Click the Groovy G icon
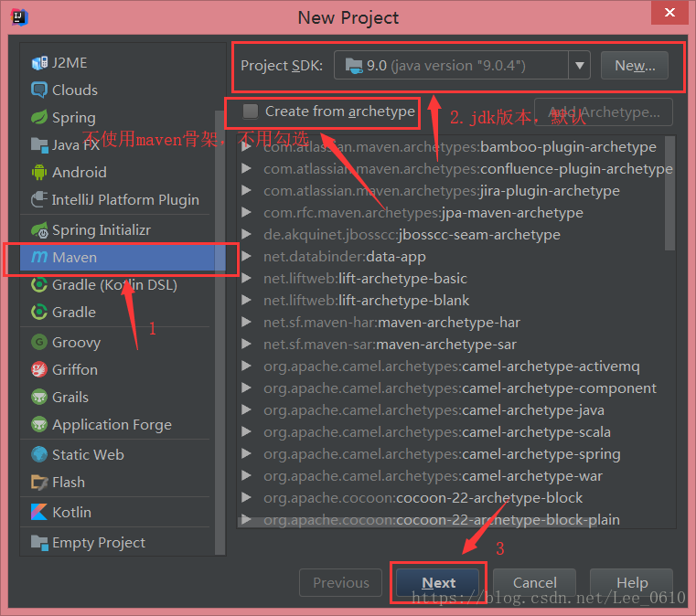The height and width of the screenshot is (616, 696). click(x=39, y=343)
